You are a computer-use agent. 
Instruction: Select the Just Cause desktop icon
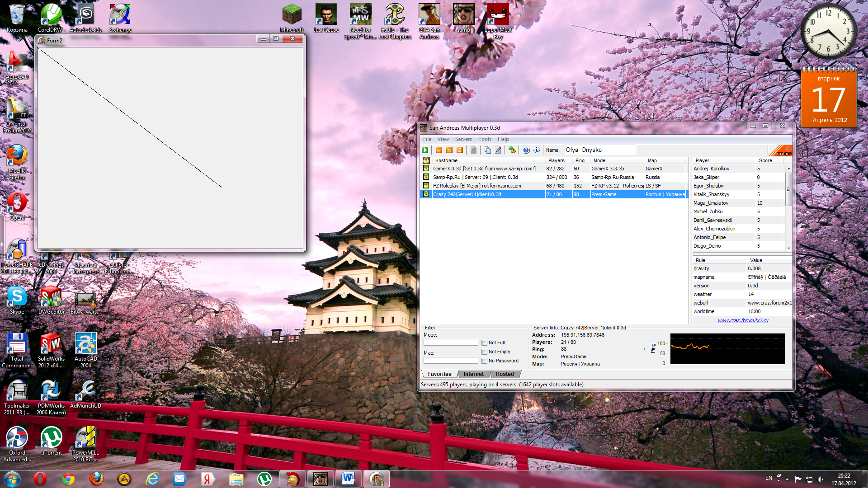point(326,19)
